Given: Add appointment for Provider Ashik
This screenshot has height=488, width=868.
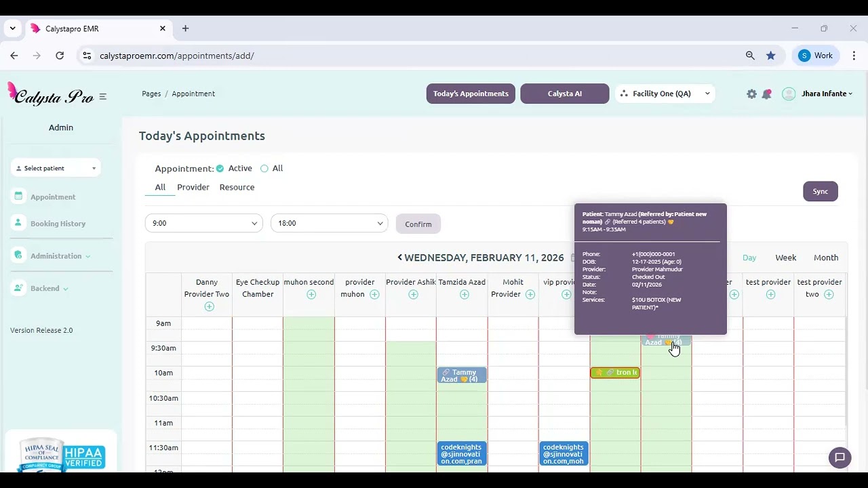Looking at the screenshot, I should [413, 294].
